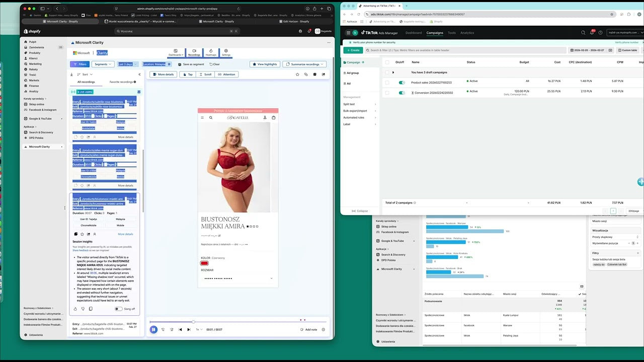
Task: Open the Last 3 days date filter dropdown
Action: 127,64
